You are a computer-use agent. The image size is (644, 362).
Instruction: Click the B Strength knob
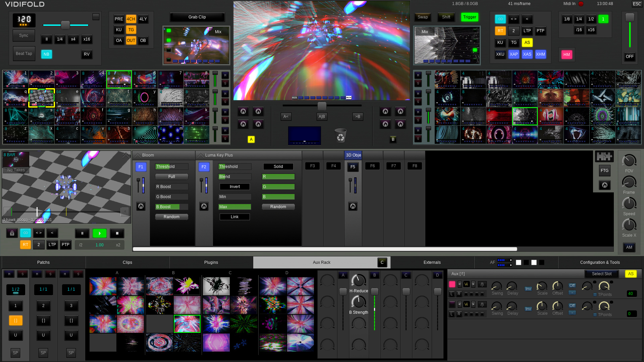pos(359,302)
